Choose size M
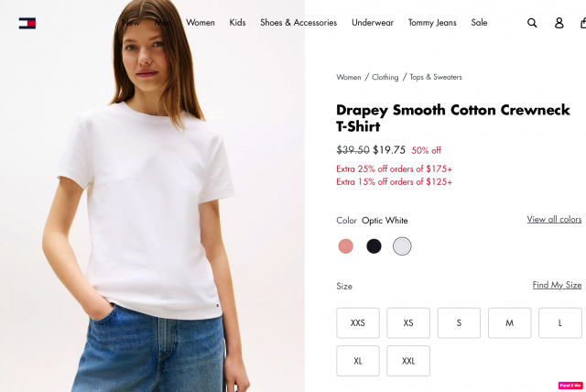586x392 pixels. [x=509, y=323]
